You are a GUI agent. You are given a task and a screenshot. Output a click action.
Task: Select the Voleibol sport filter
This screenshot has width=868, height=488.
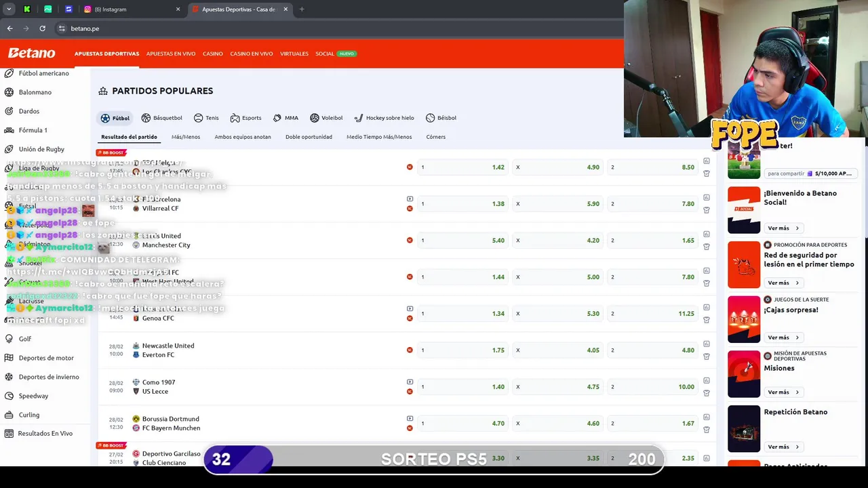(326, 118)
